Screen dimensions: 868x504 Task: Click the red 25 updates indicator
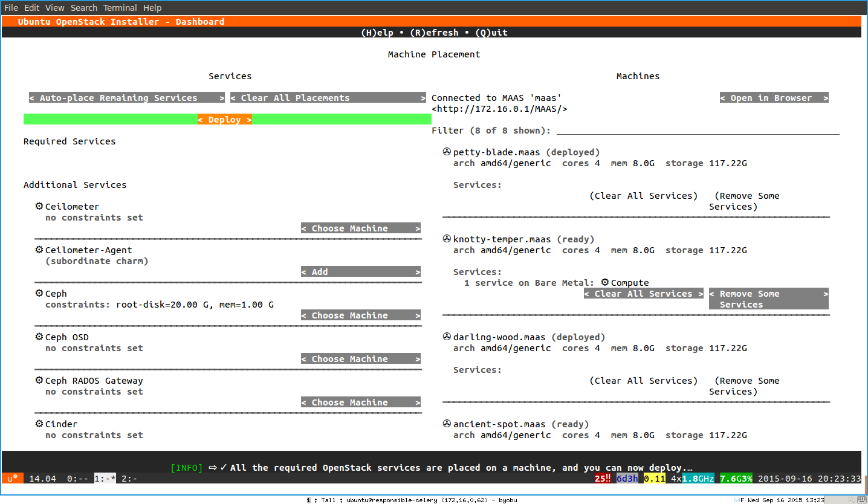[x=603, y=479]
